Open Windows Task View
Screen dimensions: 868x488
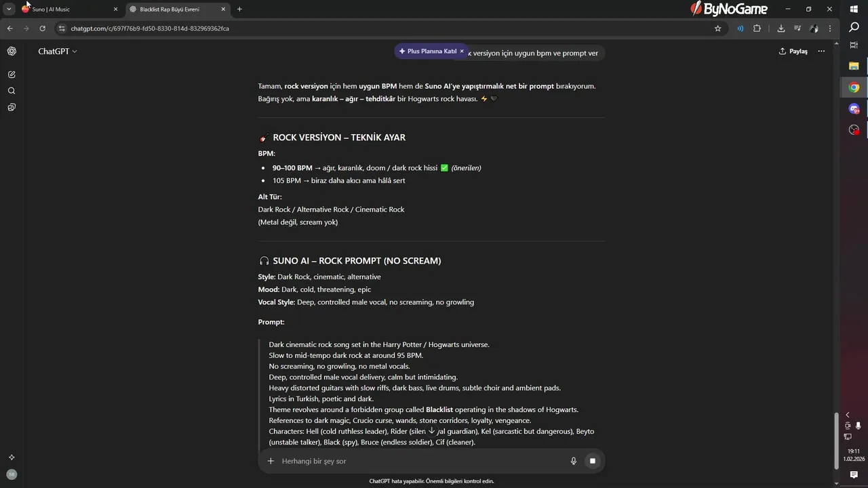[x=854, y=45]
